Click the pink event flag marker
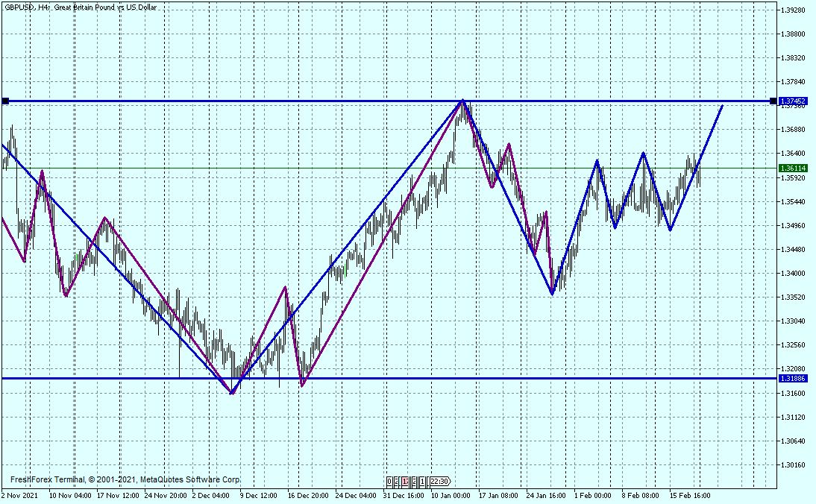 pyautogui.click(x=405, y=481)
